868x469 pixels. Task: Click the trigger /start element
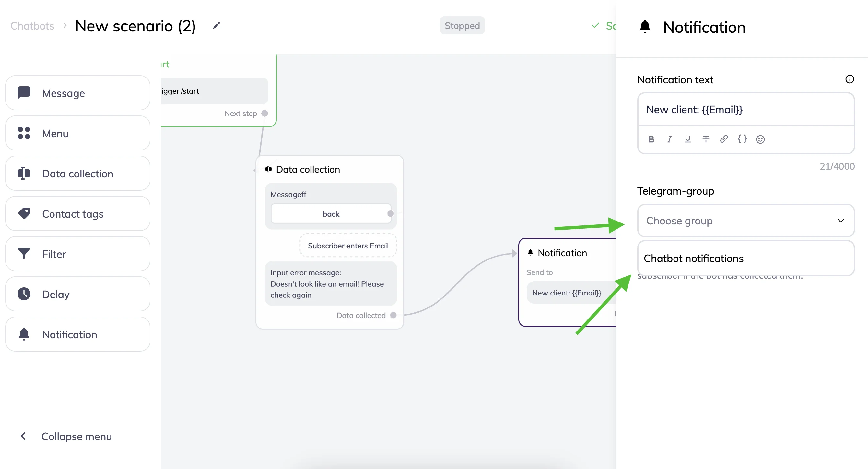tap(214, 91)
